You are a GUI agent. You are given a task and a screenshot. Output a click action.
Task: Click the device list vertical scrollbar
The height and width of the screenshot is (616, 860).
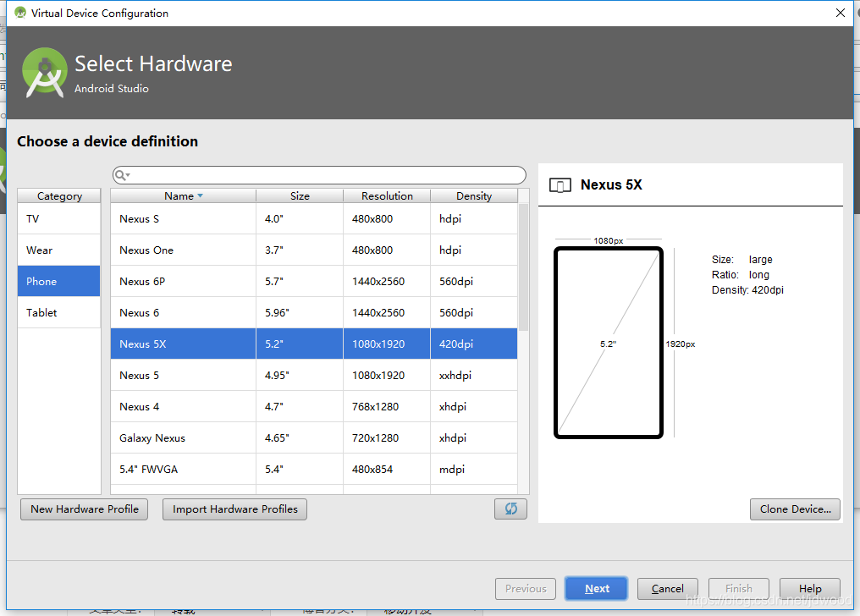click(x=523, y=267)
